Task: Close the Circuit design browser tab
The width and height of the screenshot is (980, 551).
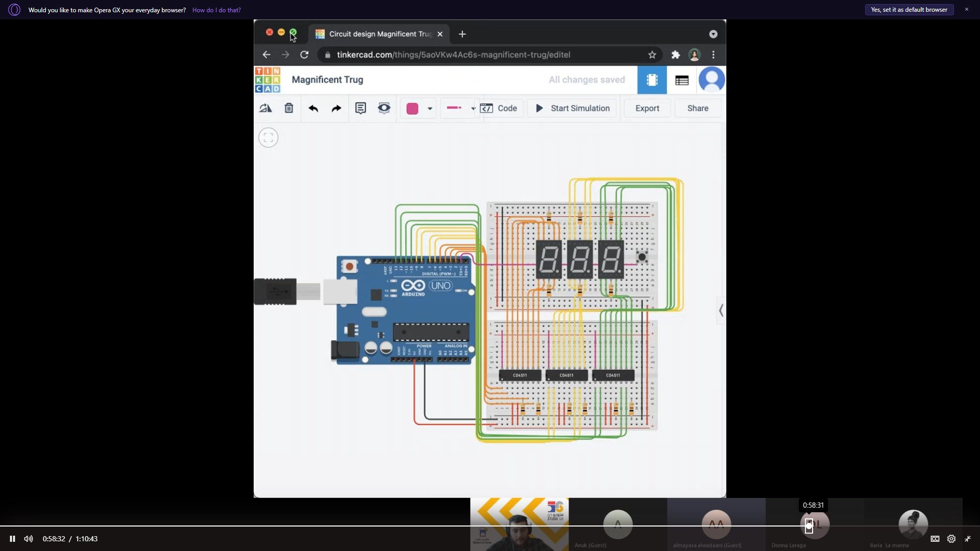Action: [440, 34]
